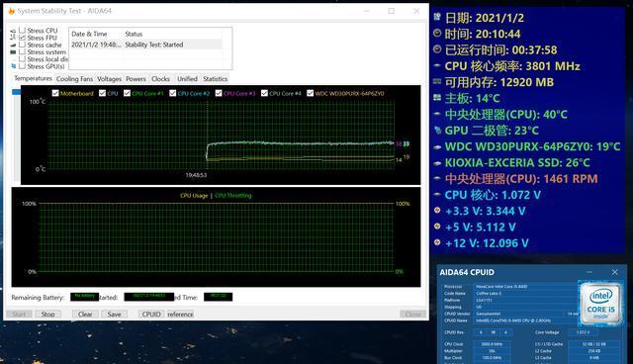633x364 pixels.
Task: Close the AIDA64 CPUID panel
Action: pos(614,272)
